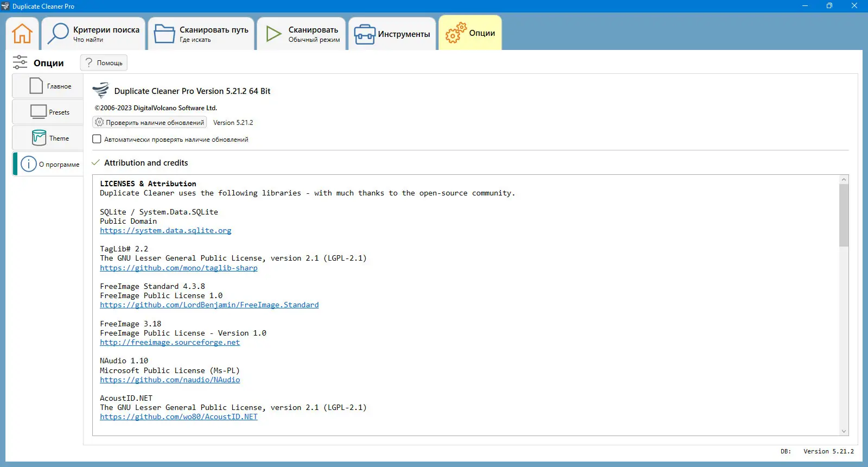Viewport: 868px width, 467px height.
Task: Click the info circle icon О программе
Action: click(x=29, y=164)
